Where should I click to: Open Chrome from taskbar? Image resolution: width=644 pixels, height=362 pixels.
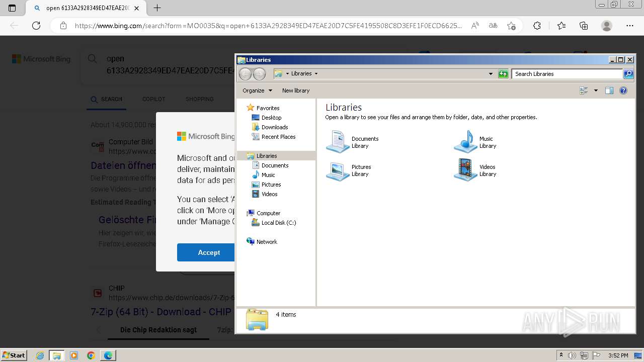coord(91,355)
